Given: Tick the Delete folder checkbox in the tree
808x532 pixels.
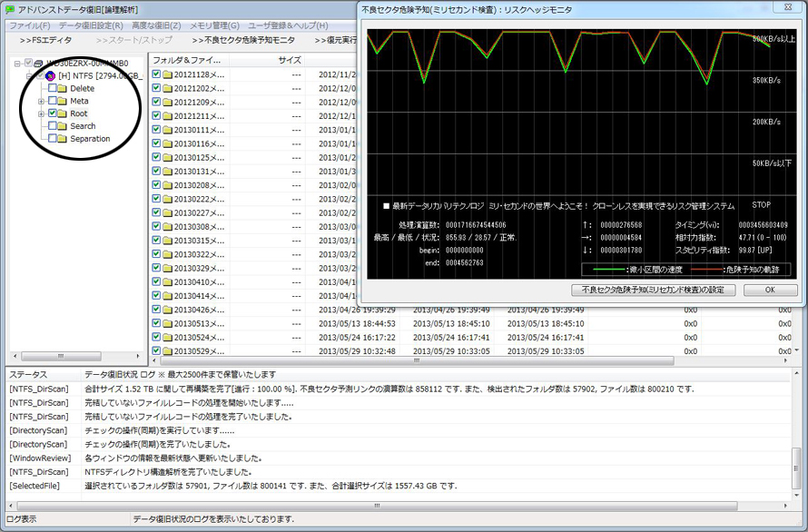Looking at the screenshot, I should point(53,88).
